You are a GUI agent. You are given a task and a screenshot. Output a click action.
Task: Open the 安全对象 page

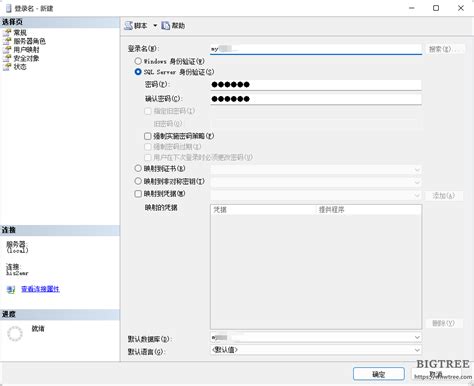coord(26,58)
